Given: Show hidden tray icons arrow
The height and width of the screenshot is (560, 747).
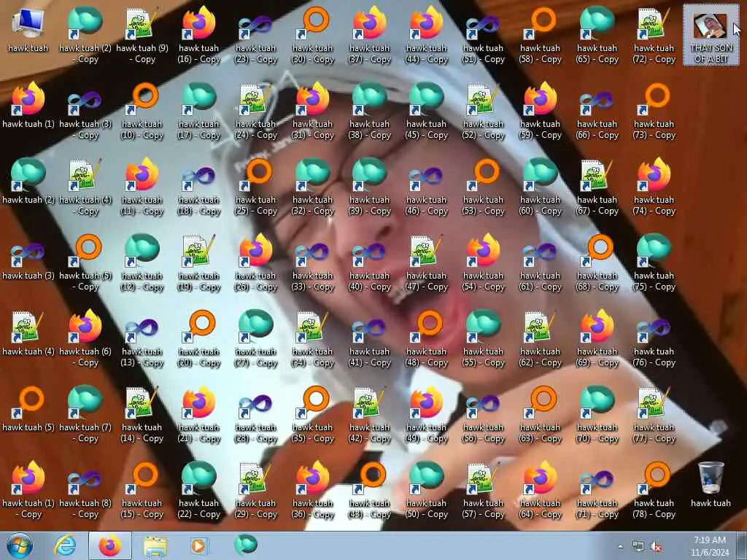Looking at the screenshot, I should 620,546.
